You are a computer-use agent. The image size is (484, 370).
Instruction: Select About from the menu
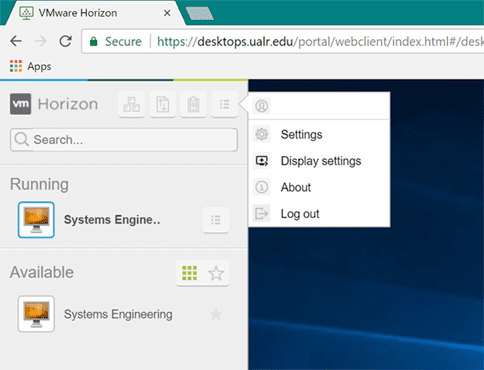319,187
